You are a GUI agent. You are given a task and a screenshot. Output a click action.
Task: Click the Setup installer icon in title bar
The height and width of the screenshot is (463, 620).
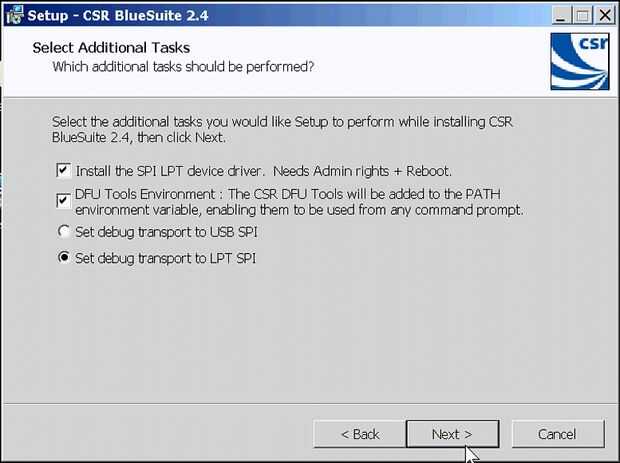14,15
